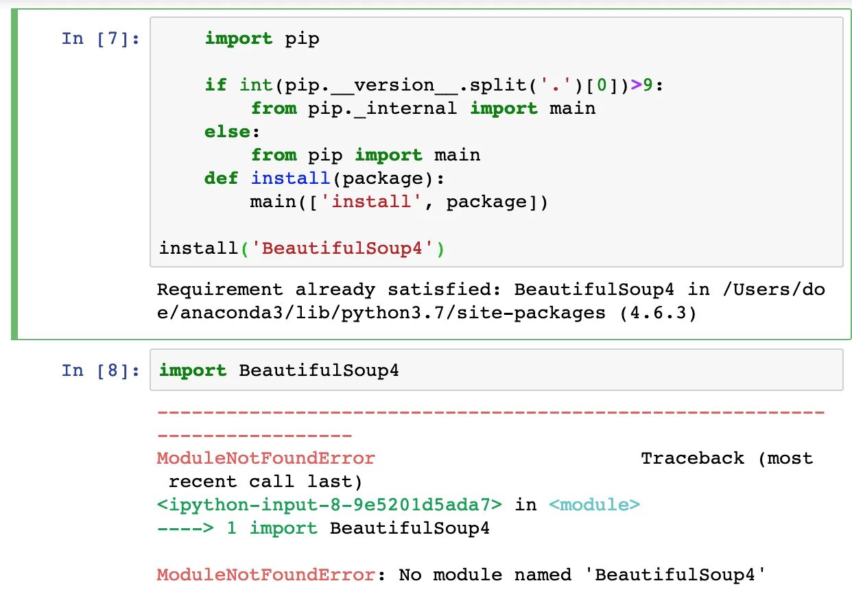Click the '----> 1 import BeautifulSoup4' arrow line
852x616 pixels.
coord(324,528)
